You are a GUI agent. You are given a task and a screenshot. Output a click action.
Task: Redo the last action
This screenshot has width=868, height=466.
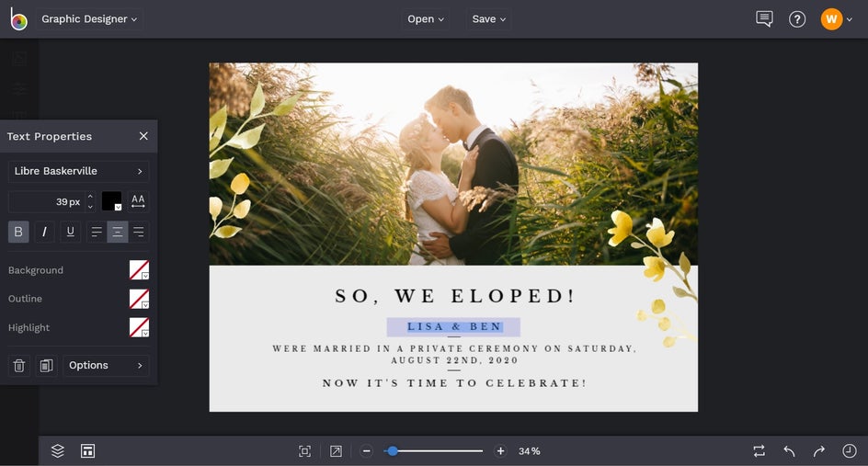pos(819,451)
